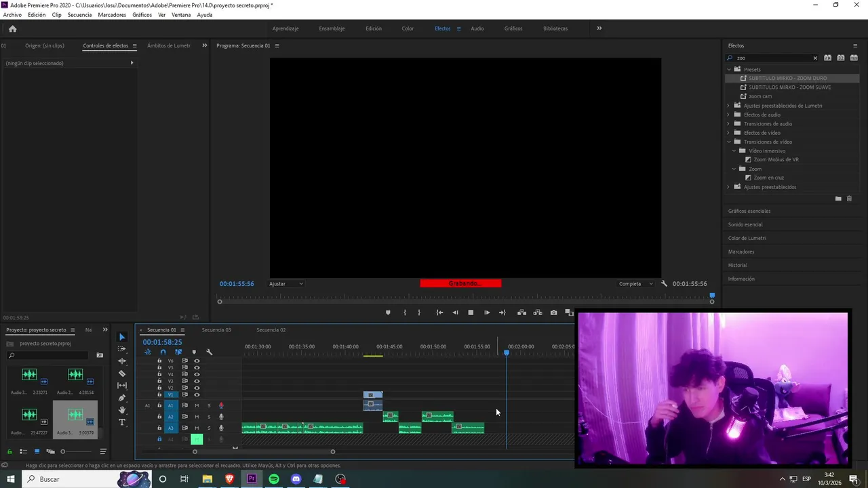Click the Go to In point button
868x488 pixels.
click(439, 312)
